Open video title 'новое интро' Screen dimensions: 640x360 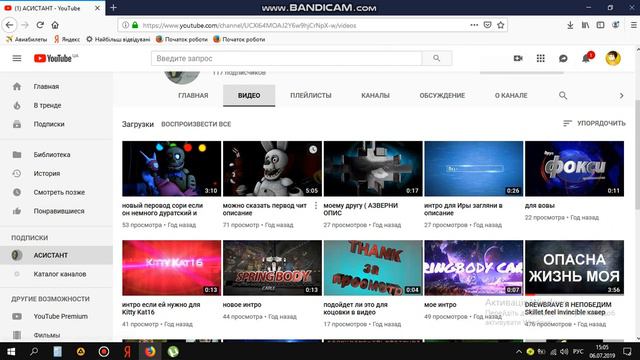tap(242, 305)
